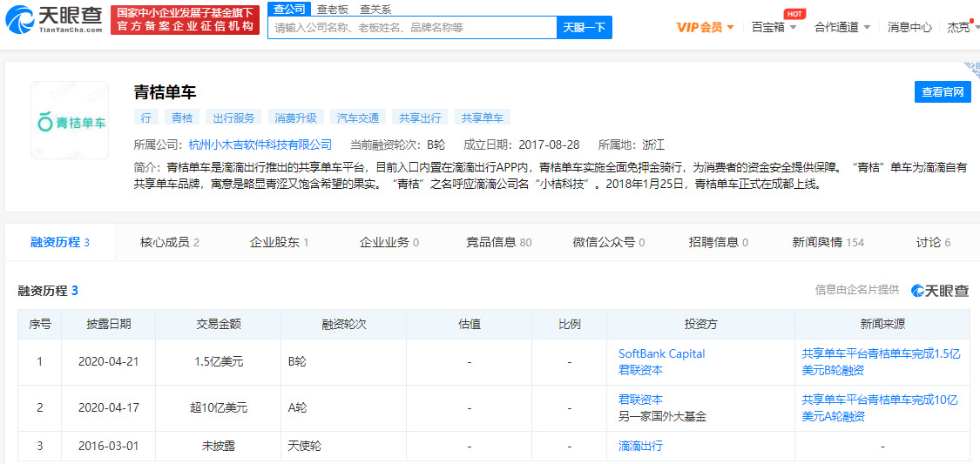Switch to the 核心成员 tab

pos(170,242)
